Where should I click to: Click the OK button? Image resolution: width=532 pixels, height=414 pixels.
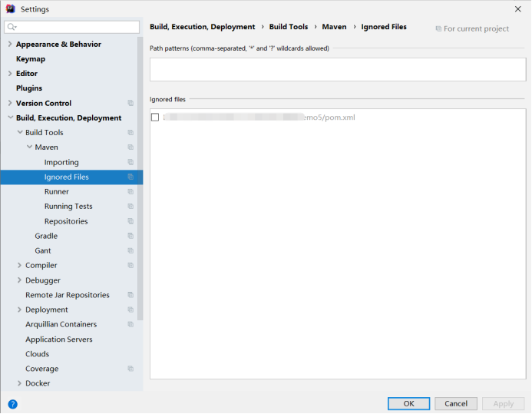pyautogui.click(x=409, y=404)
